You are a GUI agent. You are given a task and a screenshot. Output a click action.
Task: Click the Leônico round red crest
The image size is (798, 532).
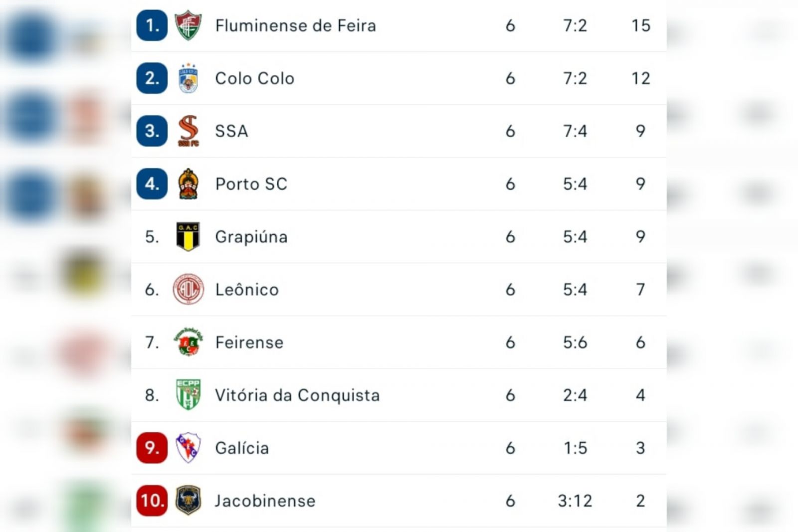click(188, 289)
